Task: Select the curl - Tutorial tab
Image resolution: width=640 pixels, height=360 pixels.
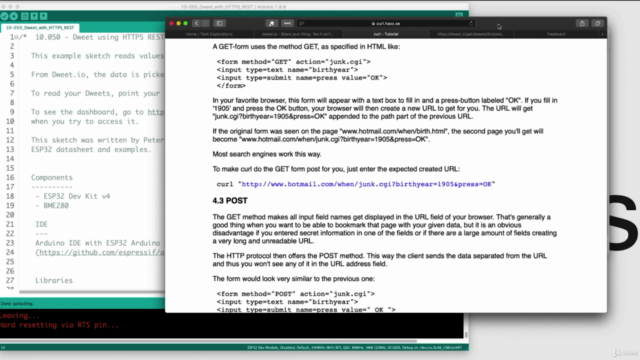Action: pos(386,34)
